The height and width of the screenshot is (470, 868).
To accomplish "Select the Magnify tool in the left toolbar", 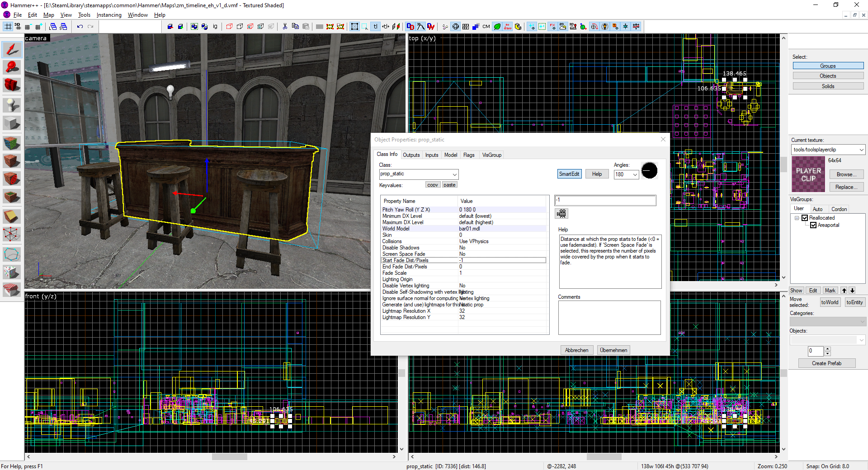I will (x=12, y=68).
